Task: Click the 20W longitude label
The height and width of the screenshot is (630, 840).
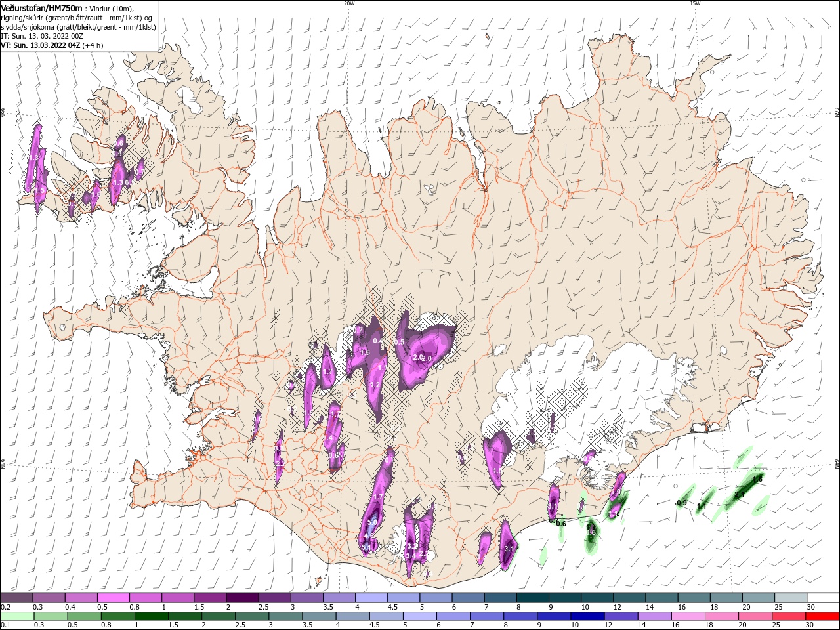Action: [349, 3]
